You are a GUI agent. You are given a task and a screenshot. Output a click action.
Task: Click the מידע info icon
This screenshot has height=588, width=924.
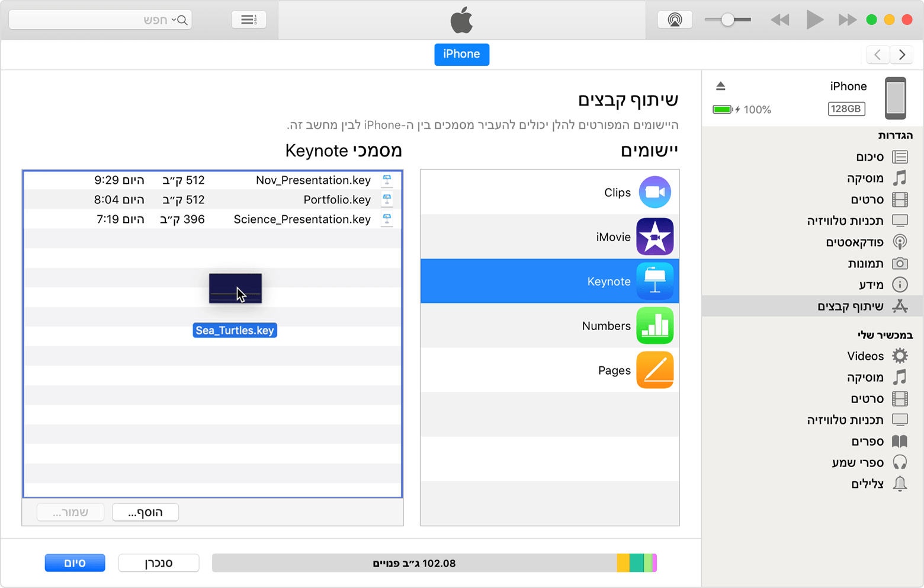900,285
